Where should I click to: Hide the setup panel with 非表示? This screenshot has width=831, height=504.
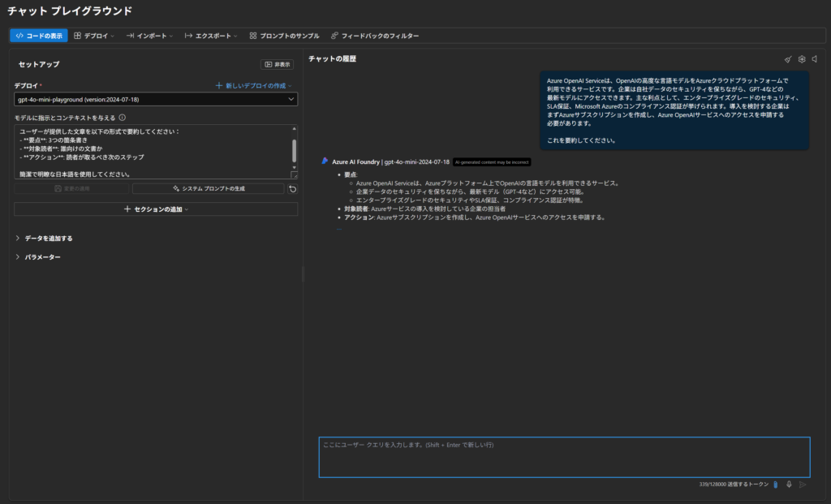coord(278,64)
